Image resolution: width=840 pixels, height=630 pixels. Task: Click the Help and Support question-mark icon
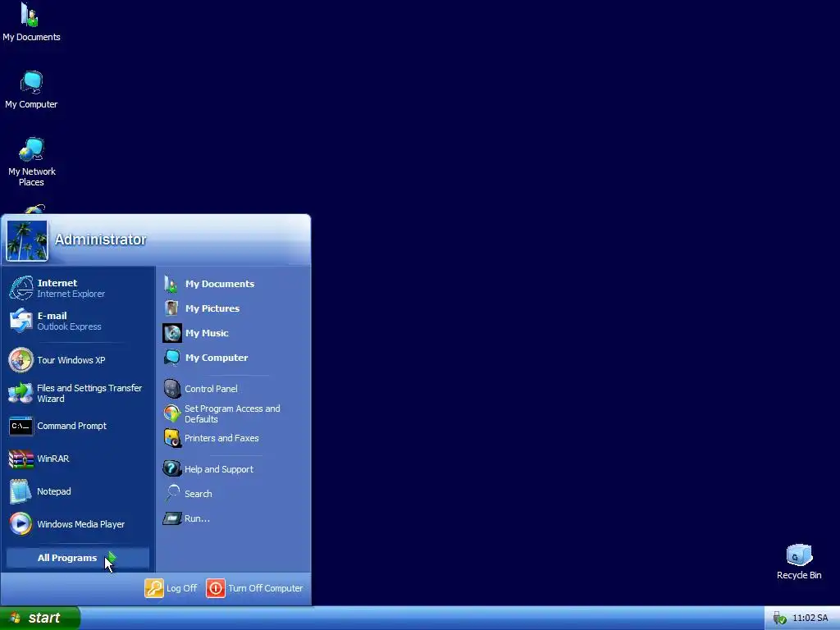click(x=172, y=468)
